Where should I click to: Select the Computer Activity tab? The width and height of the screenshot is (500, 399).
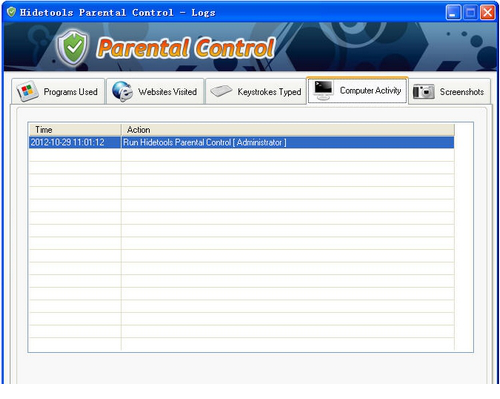(x=357, y=90)
